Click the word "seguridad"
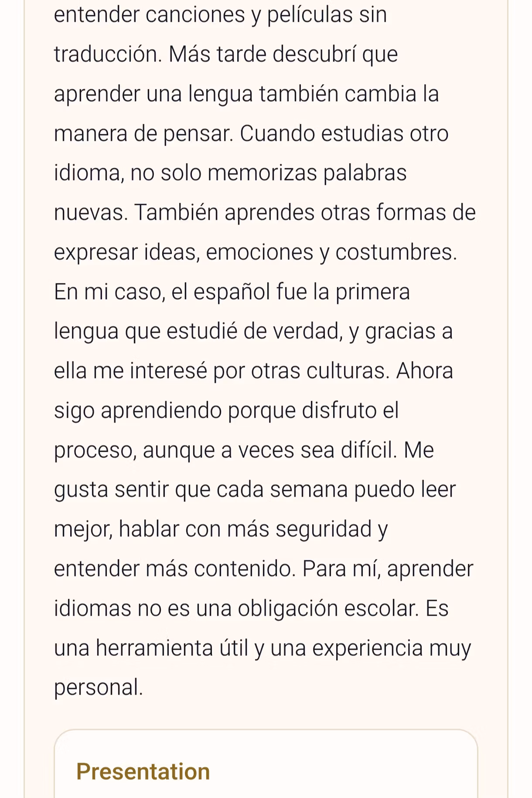The width and height of the screenshot is (532, 798). pos(324,530)
